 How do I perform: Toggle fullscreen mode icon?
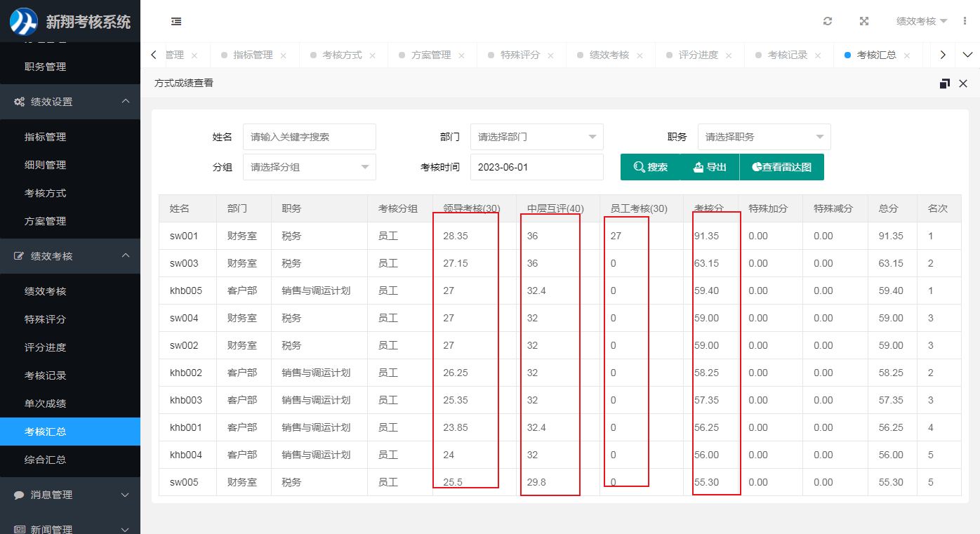(864, 22)
